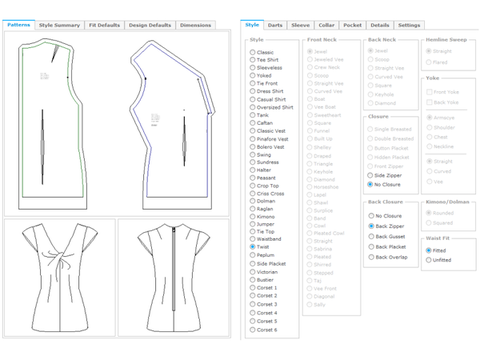Go to the Pocket tab
Viewport: 480px width, 360px height.
tap(352, 25)
